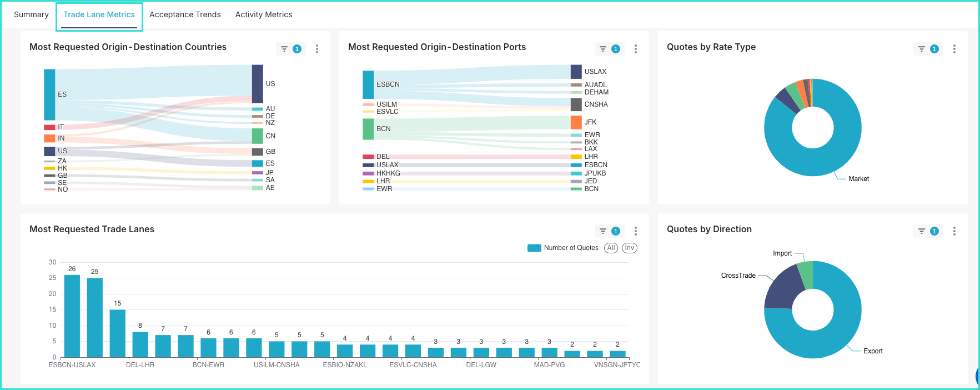Click the ES origin node in countries Sankey

49,94
